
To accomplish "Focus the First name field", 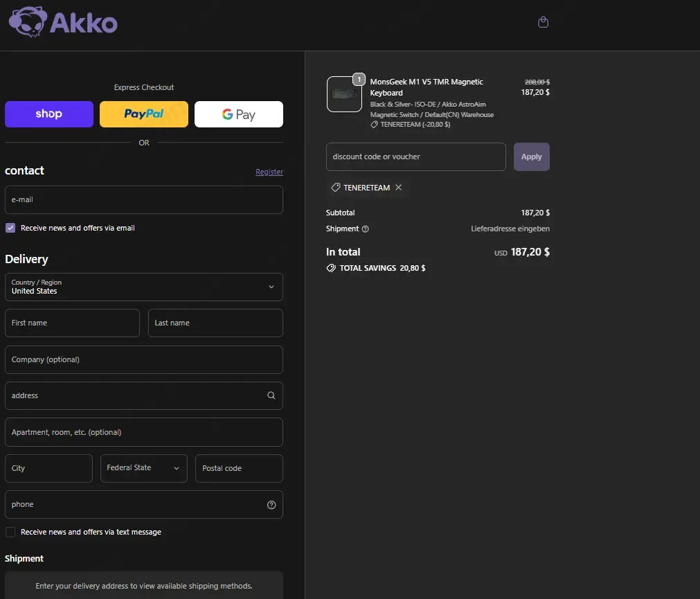I will [x=72, y=323].
